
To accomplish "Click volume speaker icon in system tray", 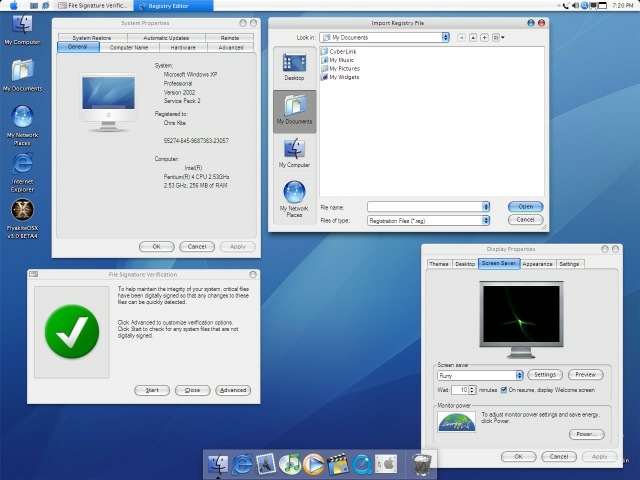I will point(576,6).
